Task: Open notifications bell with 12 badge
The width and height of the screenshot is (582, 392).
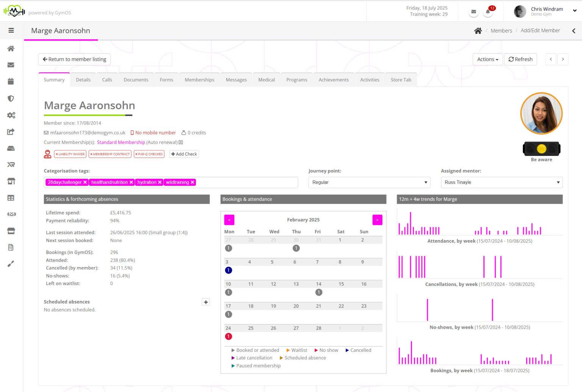Action: click(x=488, y=12)
